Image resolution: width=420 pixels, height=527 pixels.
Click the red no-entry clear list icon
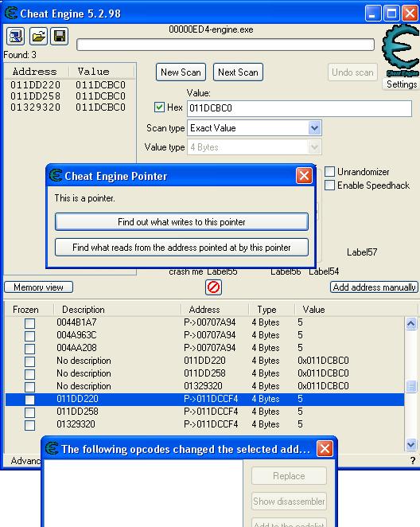pyautogui.click(x=213, y=287)
